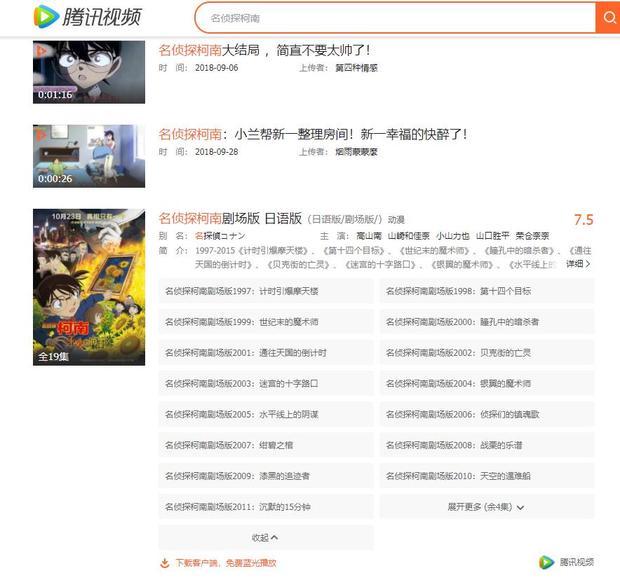620x580 pixels.
Task: Click the date 2018-09-28
Action: [217, 152]
